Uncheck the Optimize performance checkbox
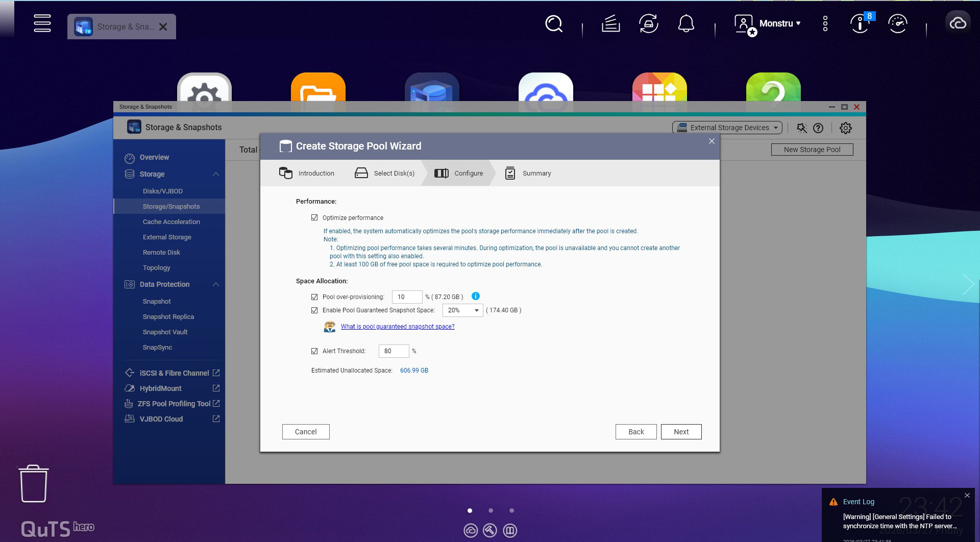 pyautogui.click(x=314, y=217)
